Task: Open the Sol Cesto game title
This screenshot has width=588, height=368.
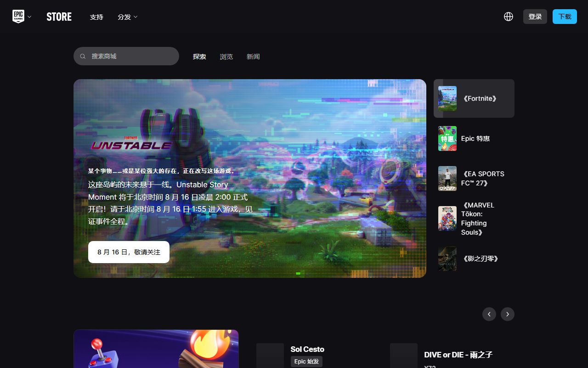Action: (307, 349)
